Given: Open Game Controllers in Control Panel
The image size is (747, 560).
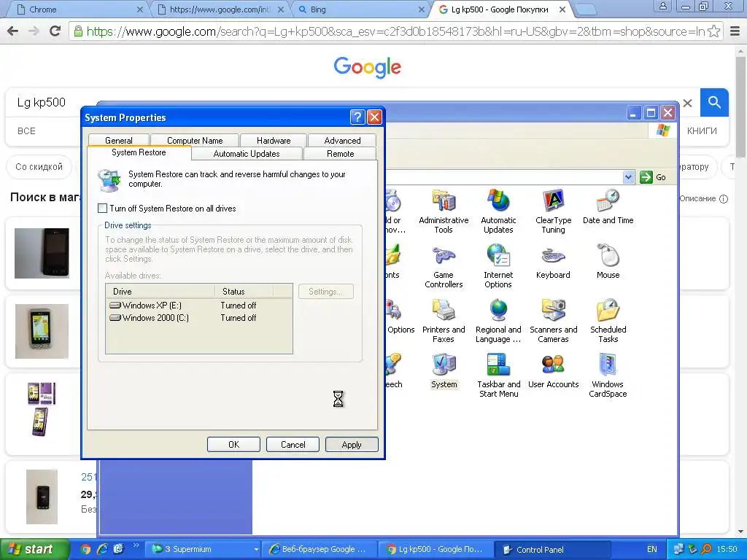Looking at the screenshot, I should tap(444, 267).
